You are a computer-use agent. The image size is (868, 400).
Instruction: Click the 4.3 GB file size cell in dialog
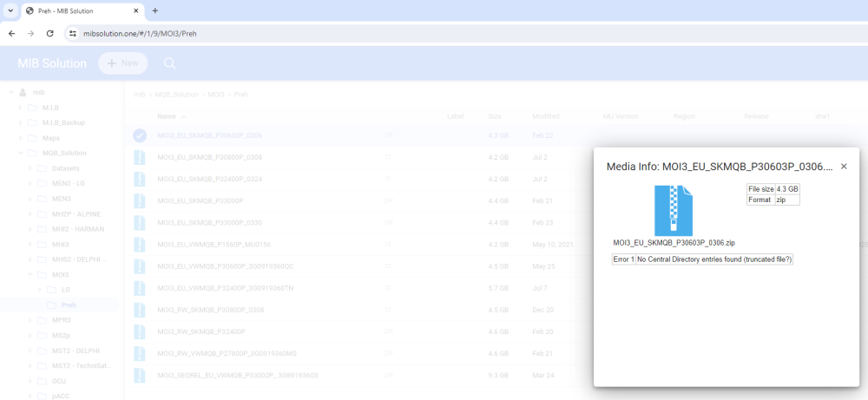787,189
